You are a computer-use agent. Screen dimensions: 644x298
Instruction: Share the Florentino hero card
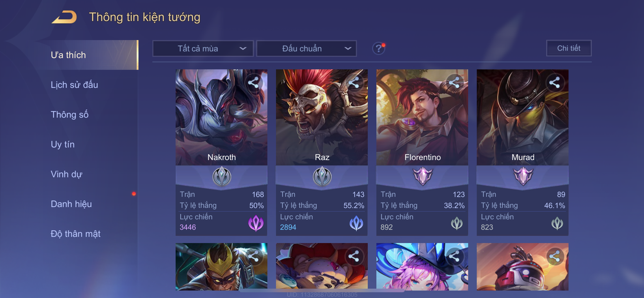pyautogui.click(x=454, y=82)
